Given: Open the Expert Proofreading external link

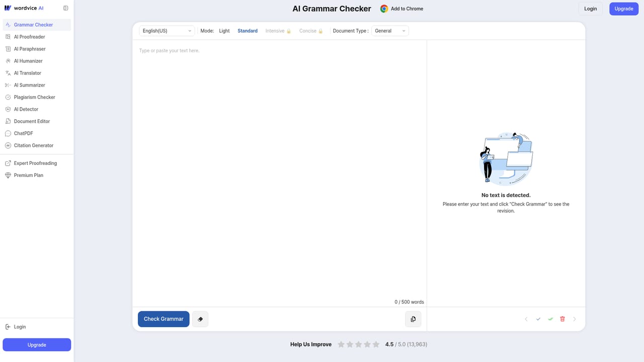Looking at the screenshot, I should (37, 163).
